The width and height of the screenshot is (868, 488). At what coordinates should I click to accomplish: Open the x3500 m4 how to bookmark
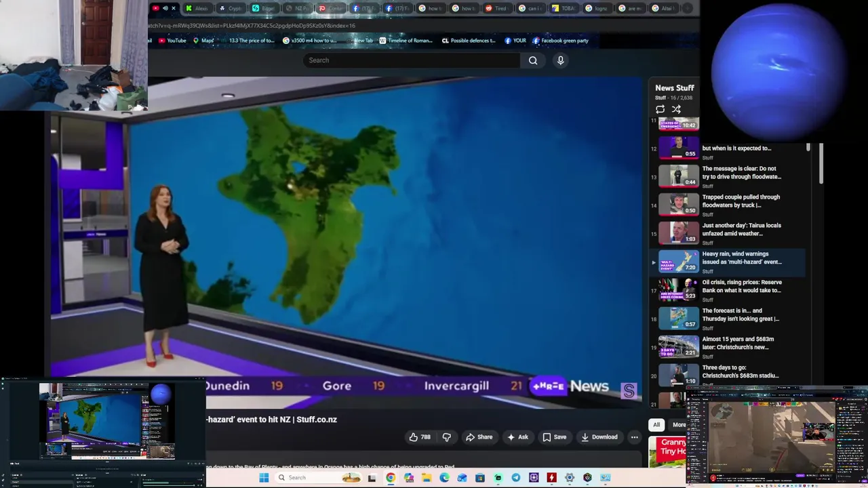(310, 41)
